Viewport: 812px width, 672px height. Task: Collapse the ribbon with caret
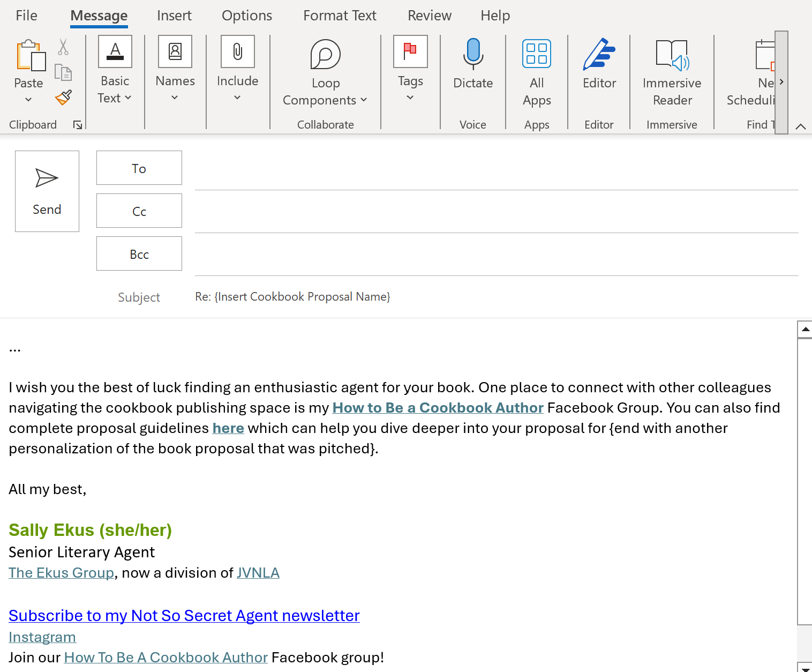[x=801, y=126]
